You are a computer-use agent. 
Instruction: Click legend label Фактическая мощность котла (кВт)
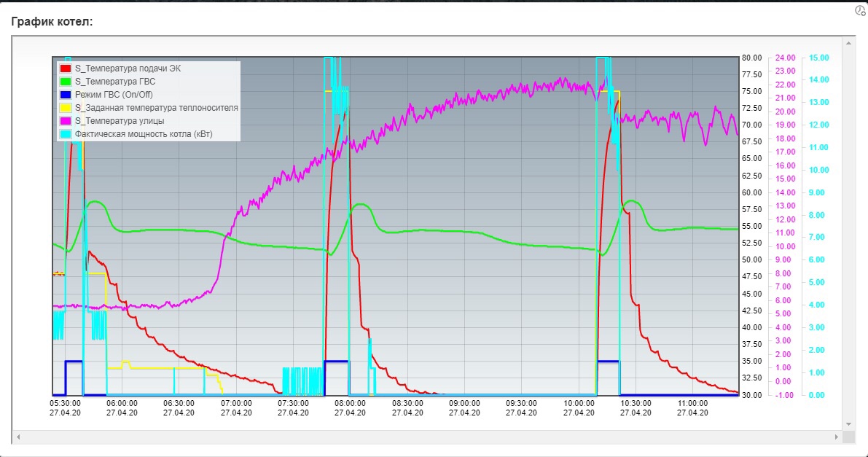(x=144, y=134)
